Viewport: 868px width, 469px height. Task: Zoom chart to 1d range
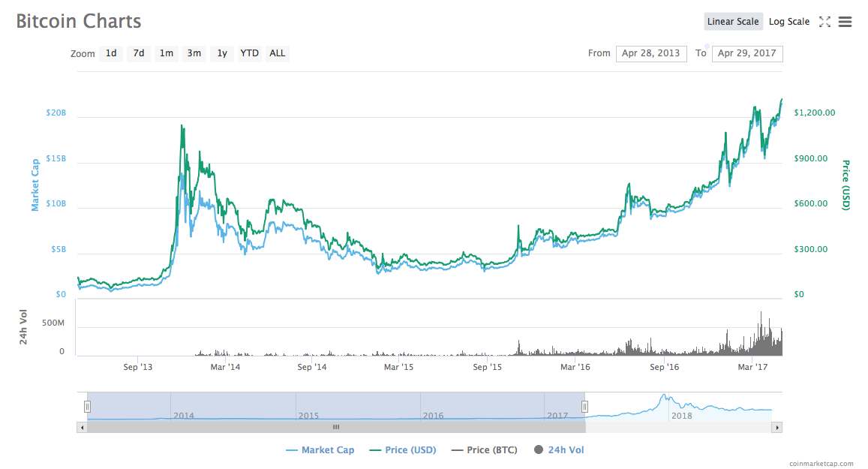(111, 53)
